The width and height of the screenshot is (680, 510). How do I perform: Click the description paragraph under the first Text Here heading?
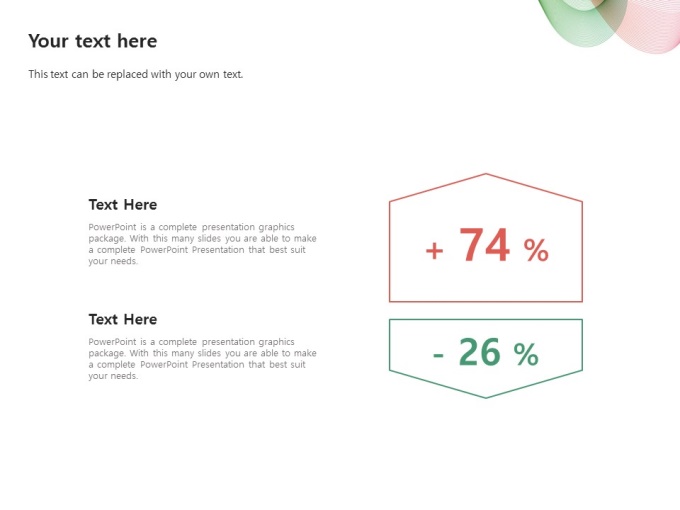pyautogui.click(x=203, y=244)
